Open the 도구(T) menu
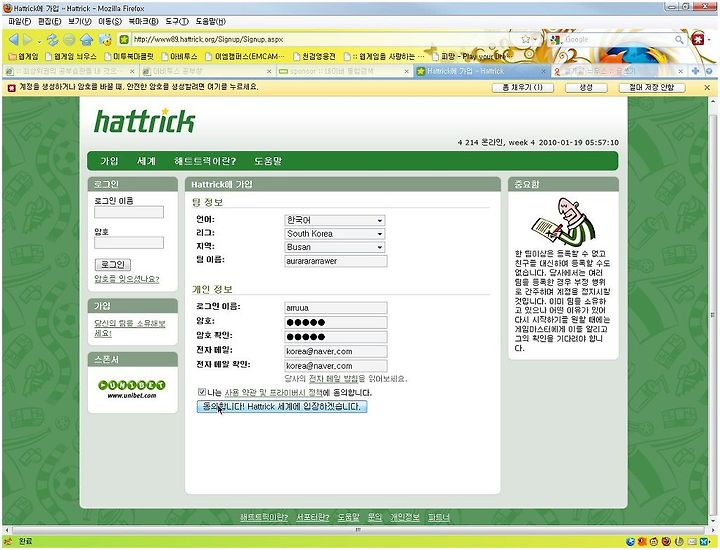Screen dimensions: 720x550 tap(177, 21)
